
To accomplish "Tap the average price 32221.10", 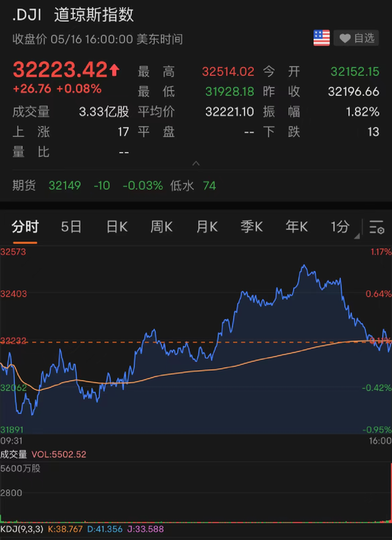I will [x=229, y=112].
